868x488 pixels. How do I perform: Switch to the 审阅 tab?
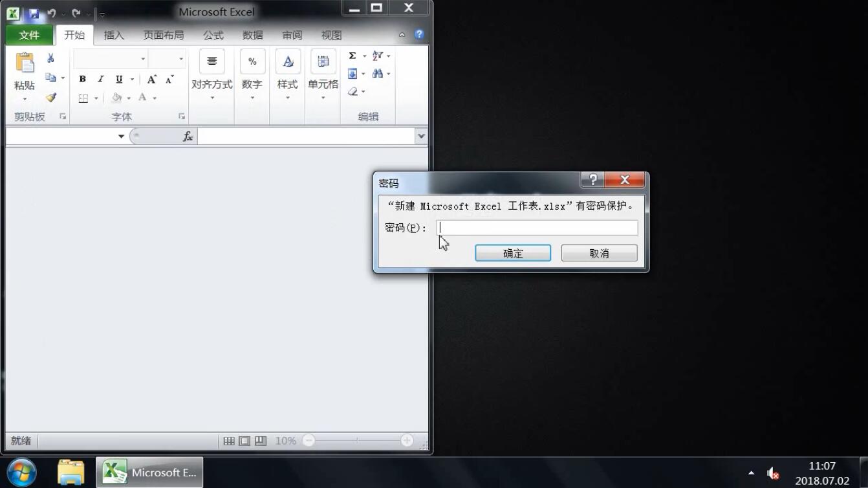click(292, 35)
